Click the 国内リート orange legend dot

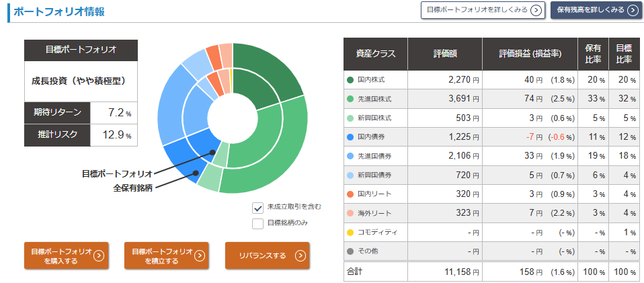click(350, 194)
